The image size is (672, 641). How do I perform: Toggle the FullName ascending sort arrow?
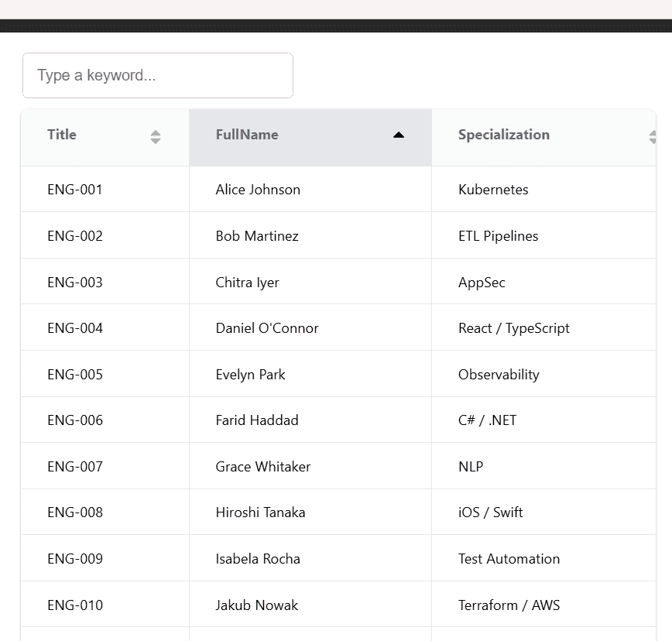(399, 135)
